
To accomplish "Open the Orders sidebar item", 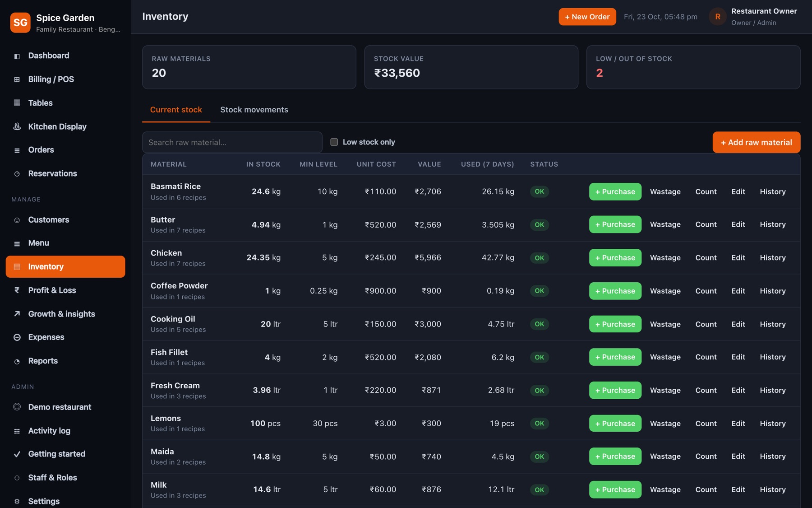I will click(65, 150).
